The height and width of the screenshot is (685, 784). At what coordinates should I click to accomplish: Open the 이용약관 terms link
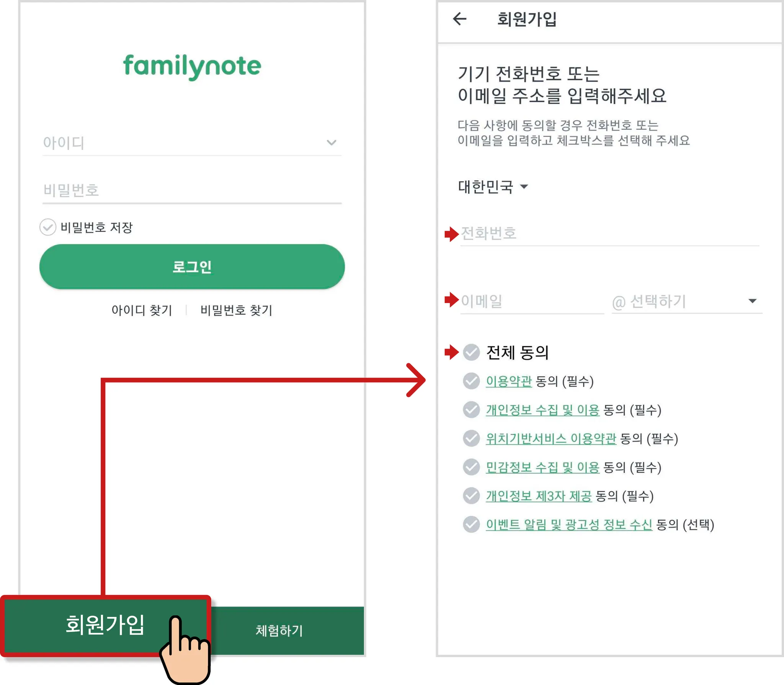pyautogui.click(x=509, y=381)
